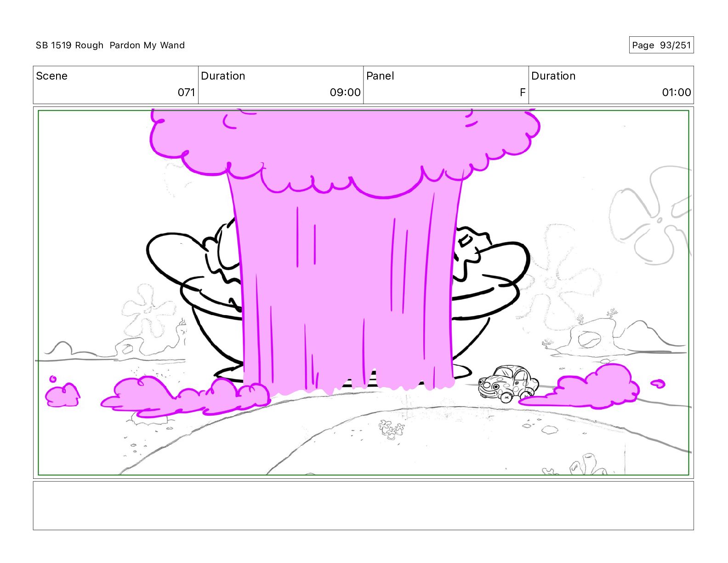Click the Duration label next to Scene
Screen dimensions: 728x563
223,76
